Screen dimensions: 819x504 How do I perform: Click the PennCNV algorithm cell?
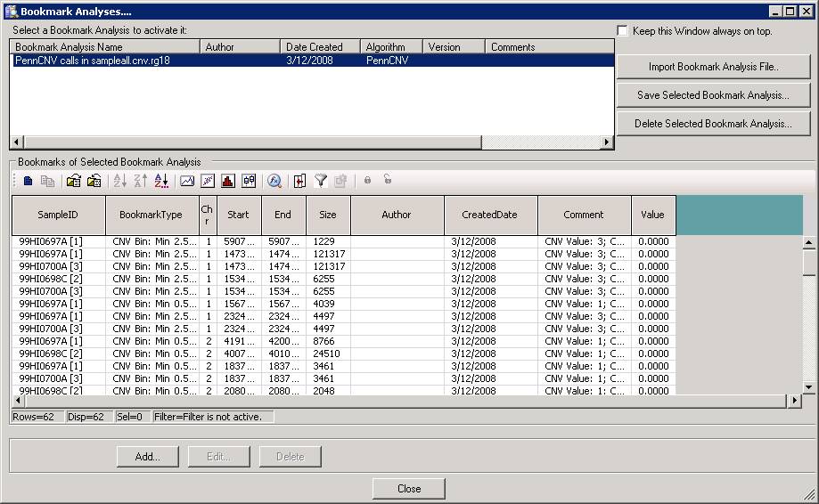387,61
